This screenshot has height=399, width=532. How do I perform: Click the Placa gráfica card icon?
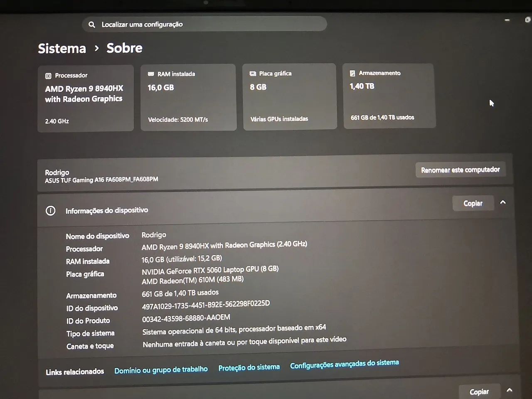tap(253, 74)
